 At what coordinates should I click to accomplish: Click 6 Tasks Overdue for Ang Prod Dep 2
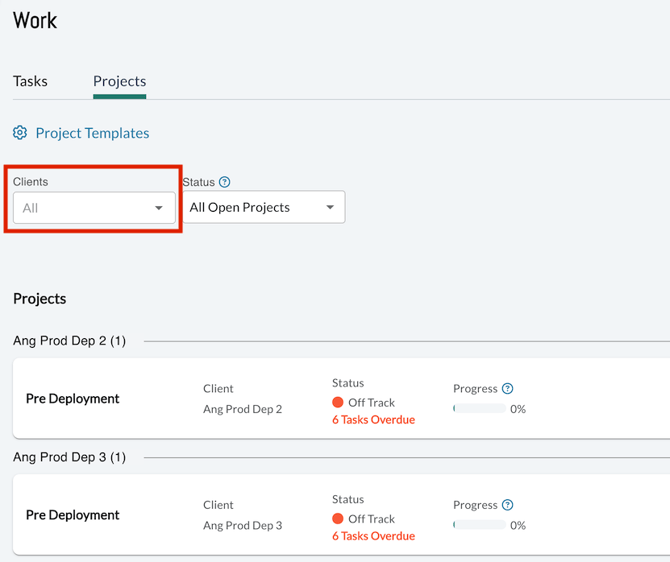coord(373,420)
